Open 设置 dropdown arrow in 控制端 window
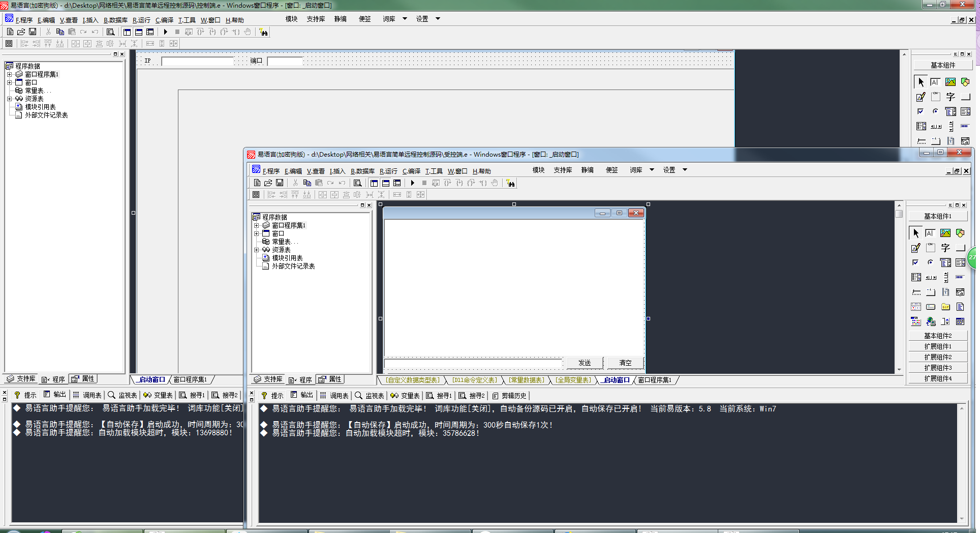Viewport: 980px width, 533px height. [x=438, y=19]
